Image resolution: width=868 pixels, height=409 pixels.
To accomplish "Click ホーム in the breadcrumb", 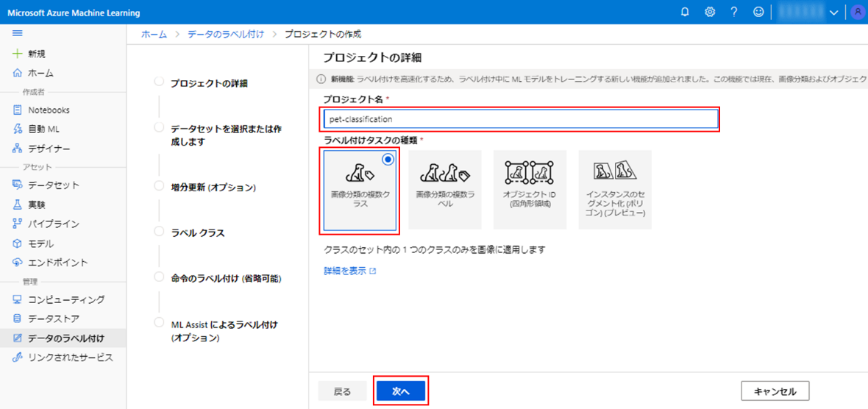I will 154,34.
